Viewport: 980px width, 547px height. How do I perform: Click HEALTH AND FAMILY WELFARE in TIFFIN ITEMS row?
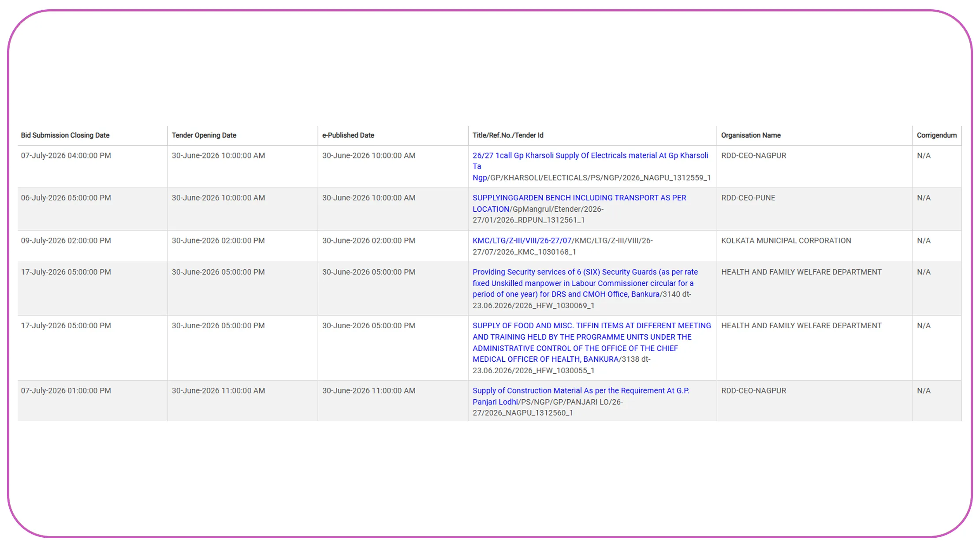[x=801, y=326]
